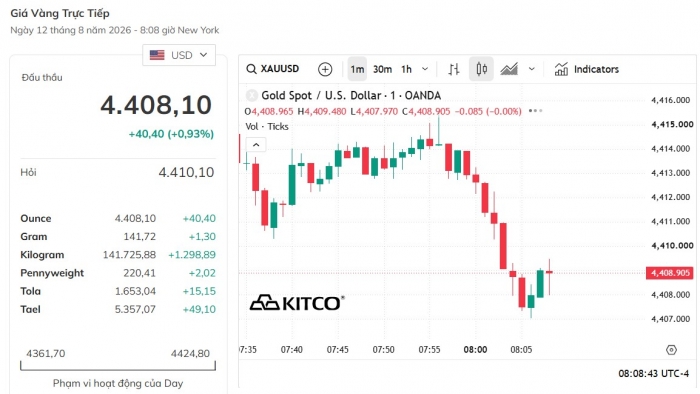700x394 pixels.
Task: Expand the chart style options chevron
Action: 532,69
